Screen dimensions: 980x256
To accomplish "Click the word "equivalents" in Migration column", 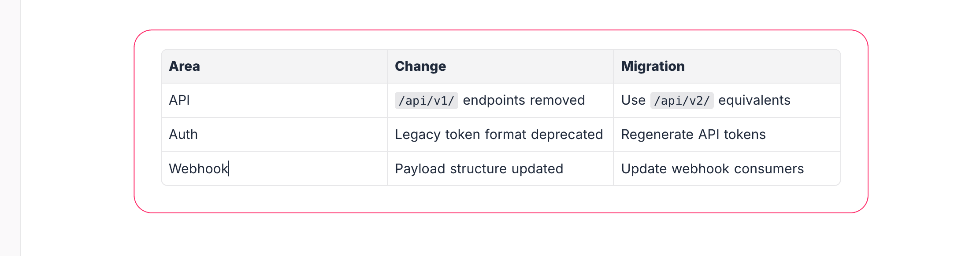I will tap(754, 100).
